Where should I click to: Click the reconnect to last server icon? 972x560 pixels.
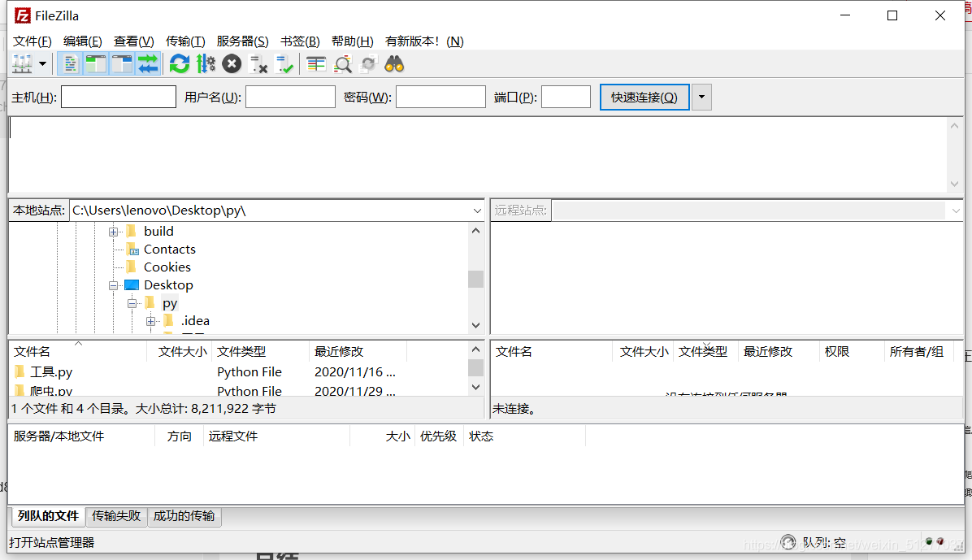(284, 64)
